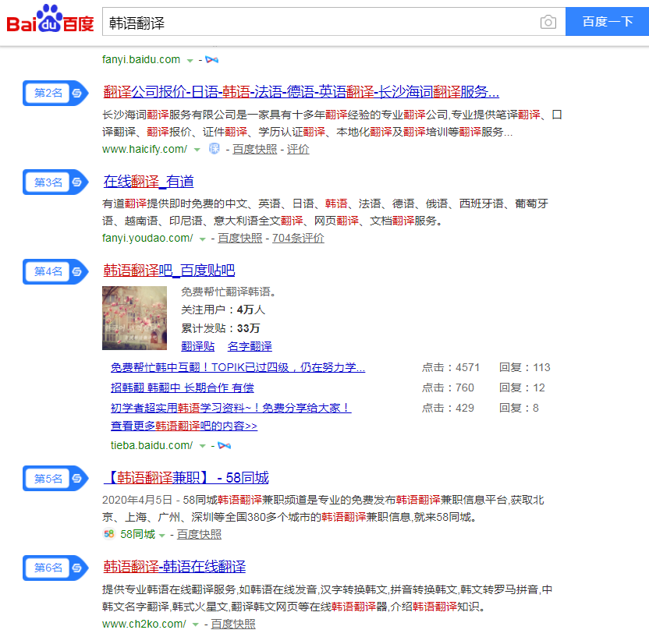Click the 第6名 rank badge
The height and width of the screenshot is (644, 649).
coord(55,568)
